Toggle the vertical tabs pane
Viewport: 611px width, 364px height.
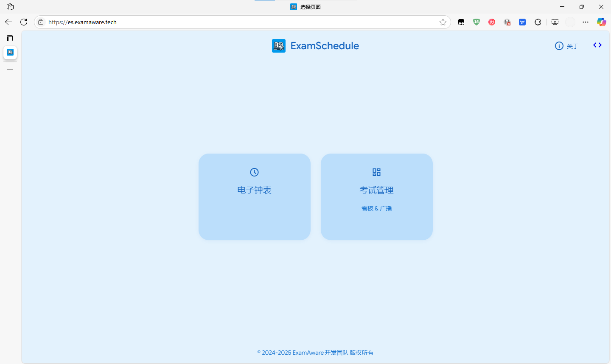10,38
